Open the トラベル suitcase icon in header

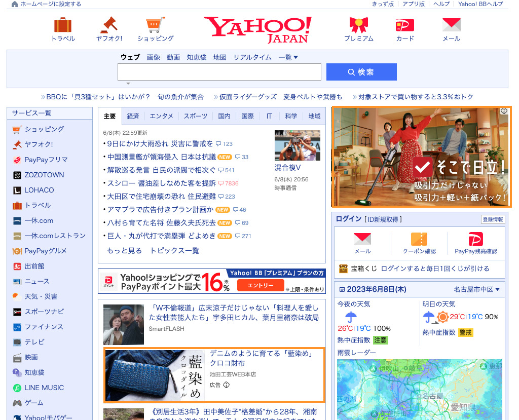[63, 25]
